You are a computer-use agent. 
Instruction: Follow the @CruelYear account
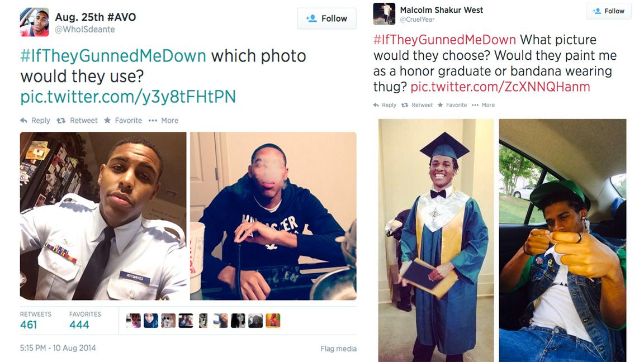(x=608, y=11)
